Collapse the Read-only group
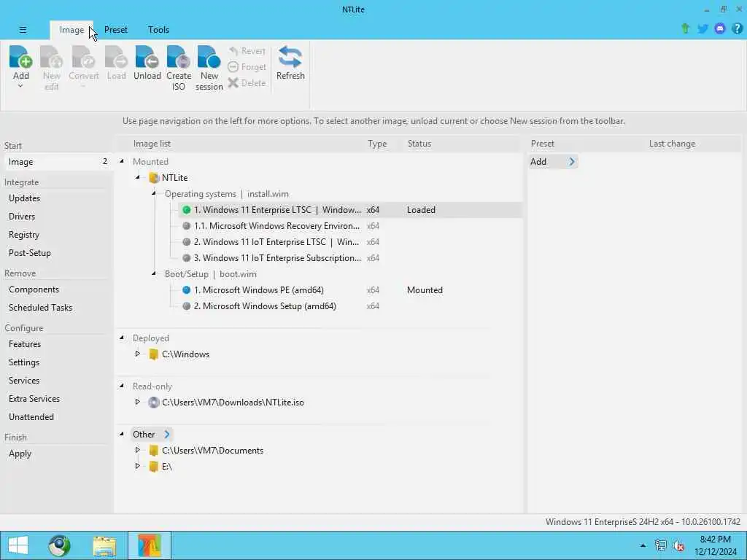The width and height of the screenshot is (747, 560). tap(122, 386)
